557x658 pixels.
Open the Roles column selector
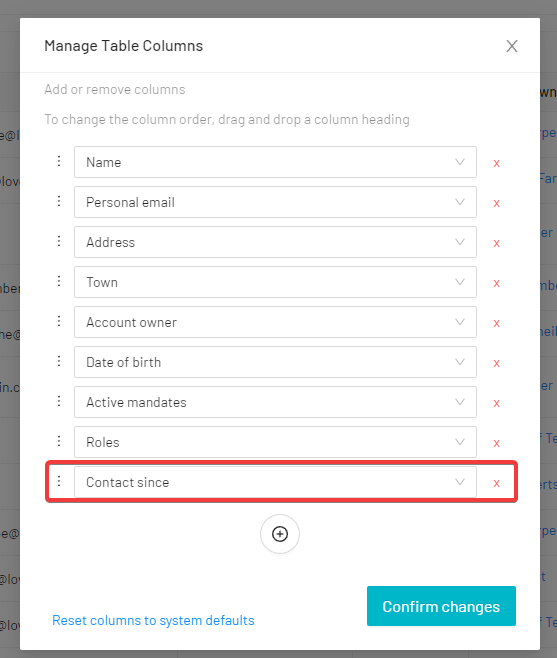click(x=275, y=442)
